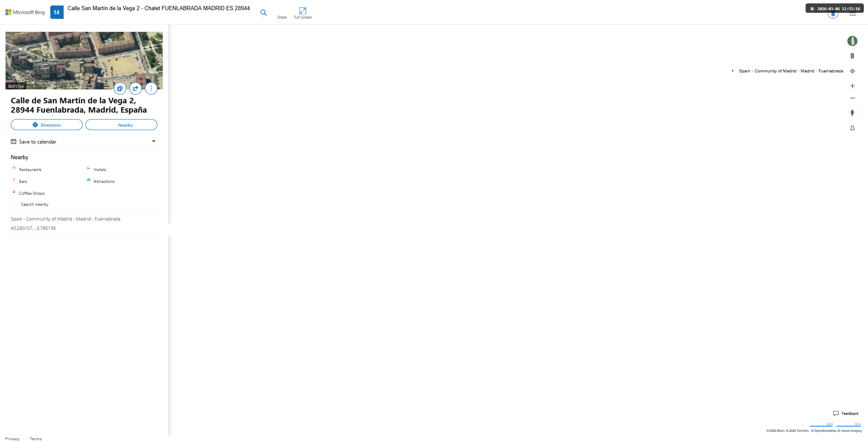Click the Bars cocktail icon

click(x=14, y=180)
